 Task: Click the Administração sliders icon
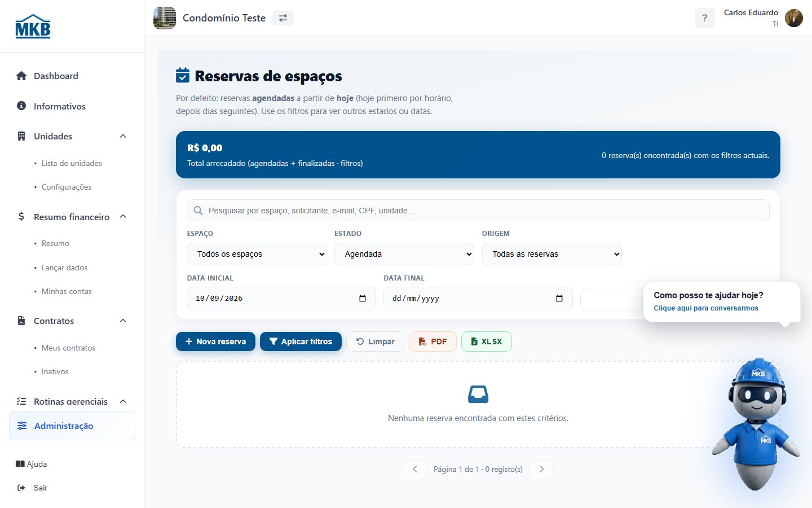[x=22, y=426]
